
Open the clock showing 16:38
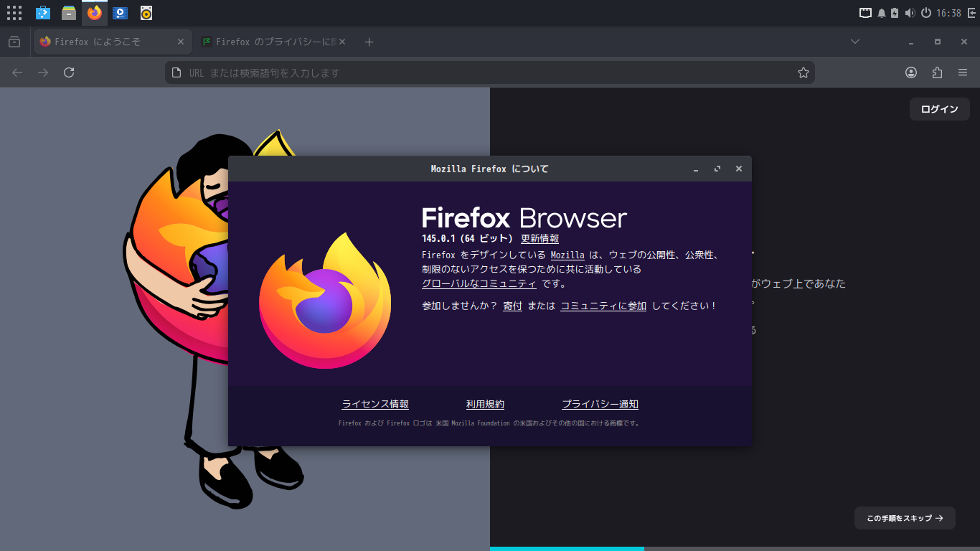tap(949, 13)
